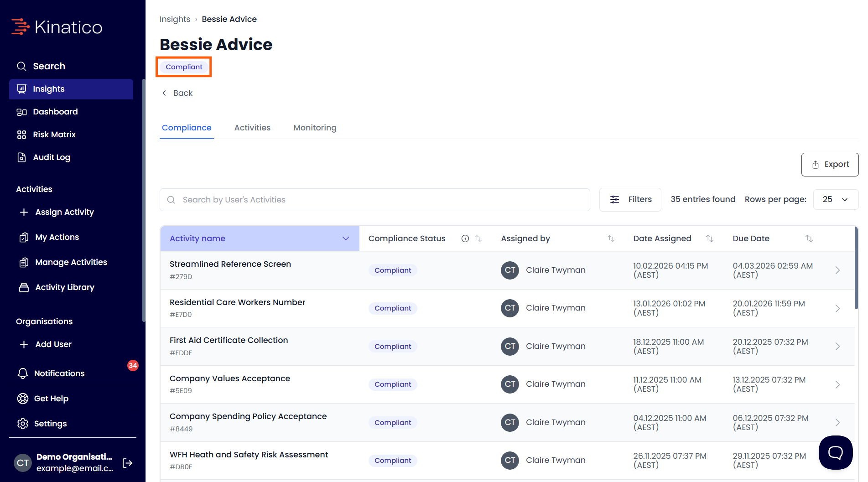868x482 pixels.
Task: Click Claire Twyman in Company Spending Policy row
Action: (x=556, y=422)
